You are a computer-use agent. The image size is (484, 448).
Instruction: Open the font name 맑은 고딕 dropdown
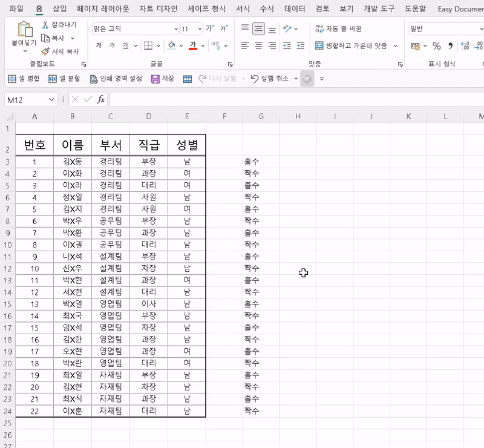(x=176, y=28)
